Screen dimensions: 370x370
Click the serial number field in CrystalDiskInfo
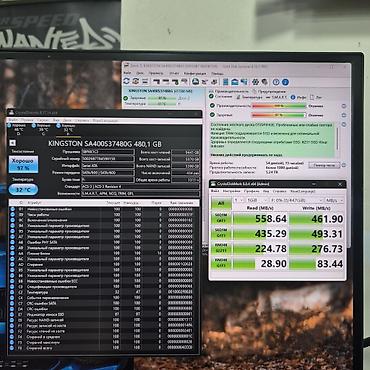pos(108,159)
